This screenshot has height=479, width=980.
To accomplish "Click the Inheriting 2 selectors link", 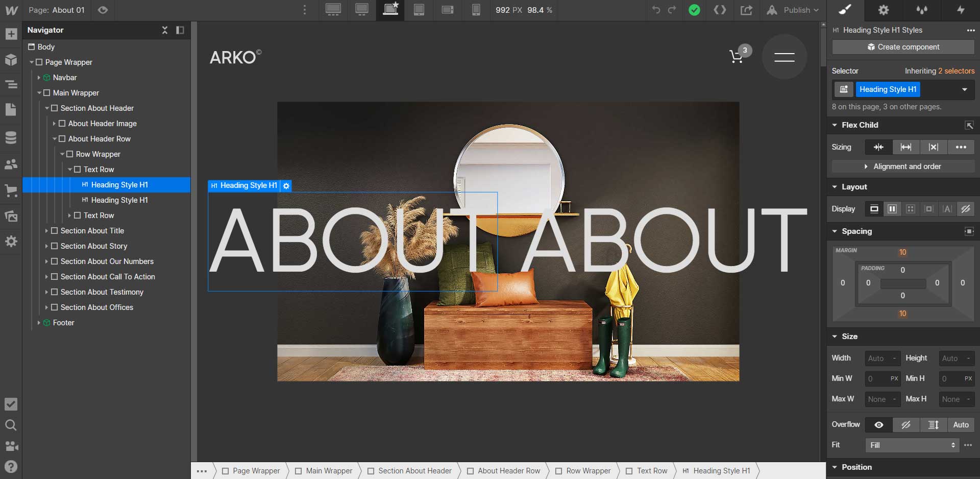I will tap(940, 71).
